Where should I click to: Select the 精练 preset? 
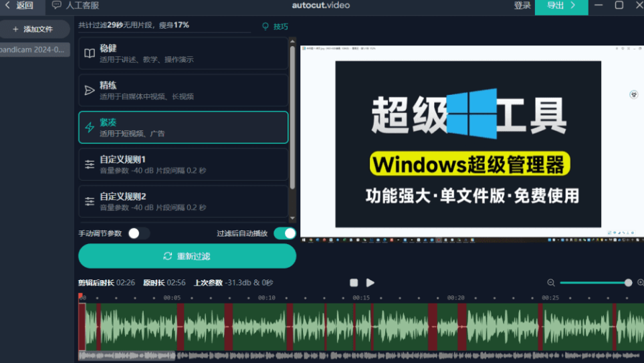[x=183, y=90]
